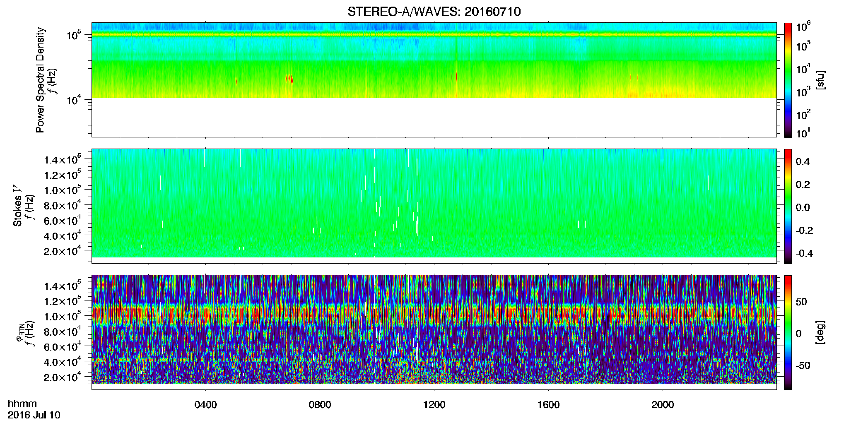Click the STEREO-A/WAVES: 20160710 plot title
Viewport: 868px width, 447px height.
point(434,12)
